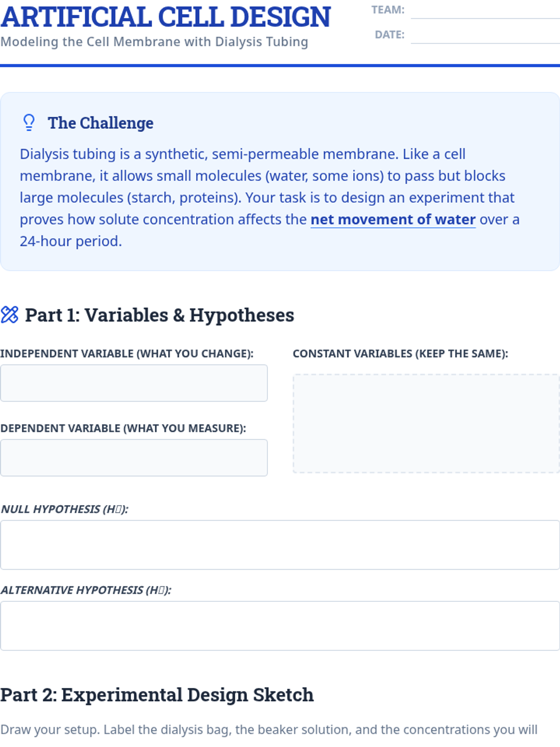The width and height of the screenshot is (560, 747).
Task: Click the "ARTIFICIAL CELL DESIGN" title
Action: coord(166,17)
